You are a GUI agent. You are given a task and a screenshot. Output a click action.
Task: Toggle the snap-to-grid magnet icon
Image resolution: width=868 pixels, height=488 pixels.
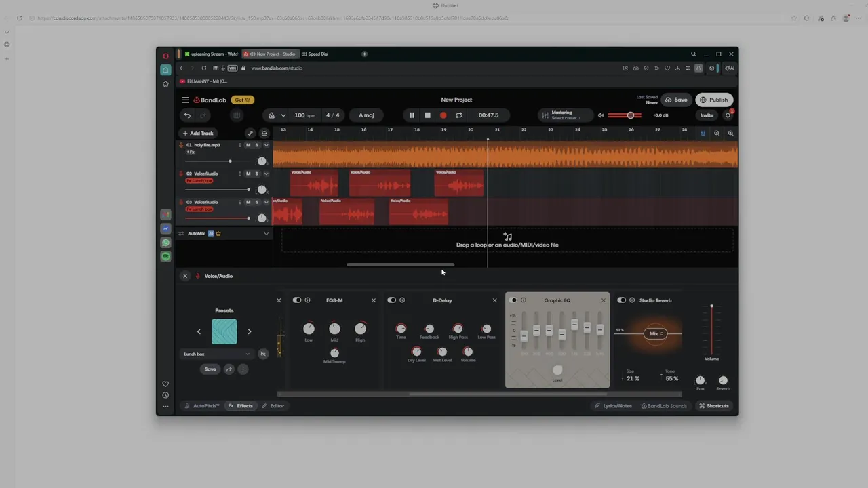pos(703,134)
